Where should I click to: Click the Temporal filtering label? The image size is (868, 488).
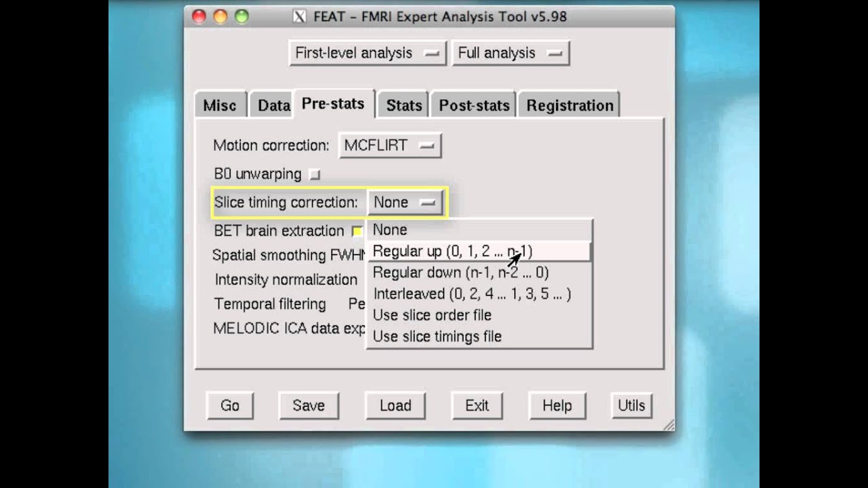coord(270,304)
